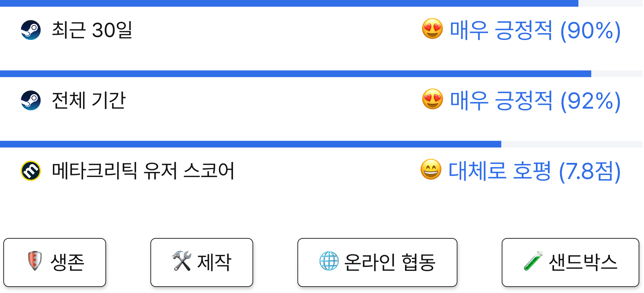
Task: Click the Metacritic score progress bar
Action: coord(321,144)
